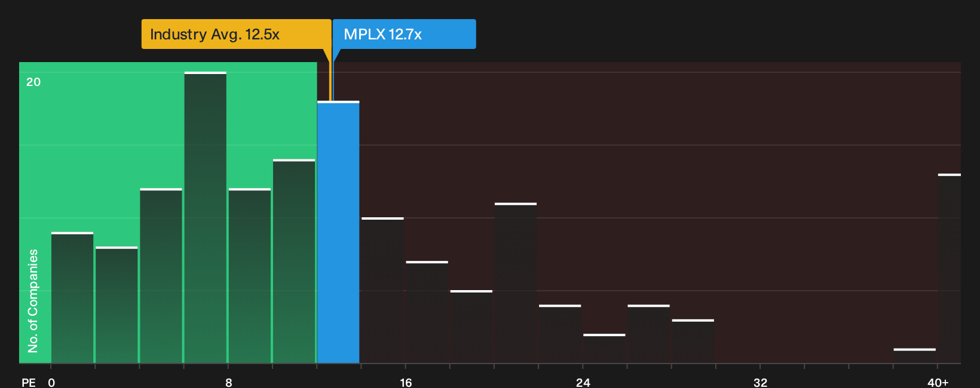980x388 pixels.
Task: Click the x-axis tick label '32'
Action: [x=760, y=383]
